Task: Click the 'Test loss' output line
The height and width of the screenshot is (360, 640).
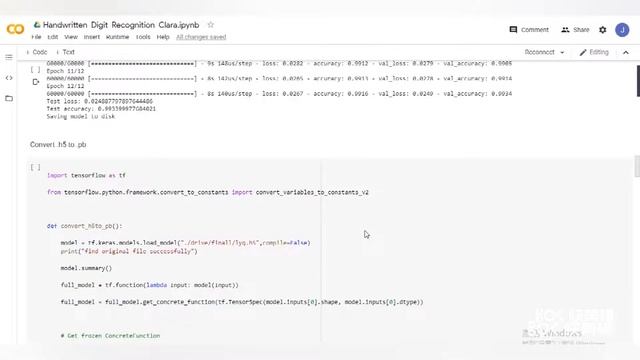Action: (x=100, y=101)
